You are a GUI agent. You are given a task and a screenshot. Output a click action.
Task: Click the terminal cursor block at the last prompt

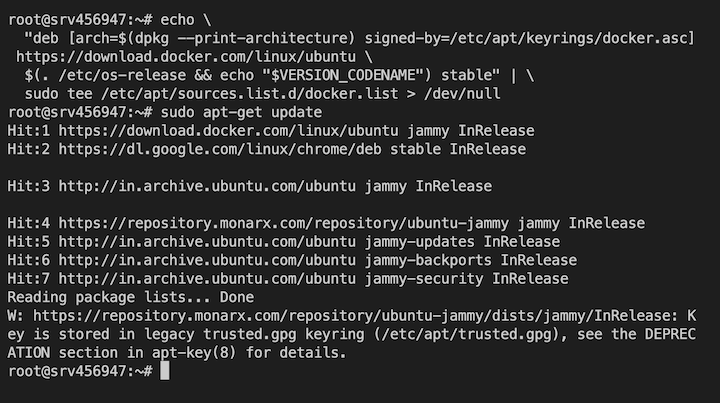click(165, 371)
